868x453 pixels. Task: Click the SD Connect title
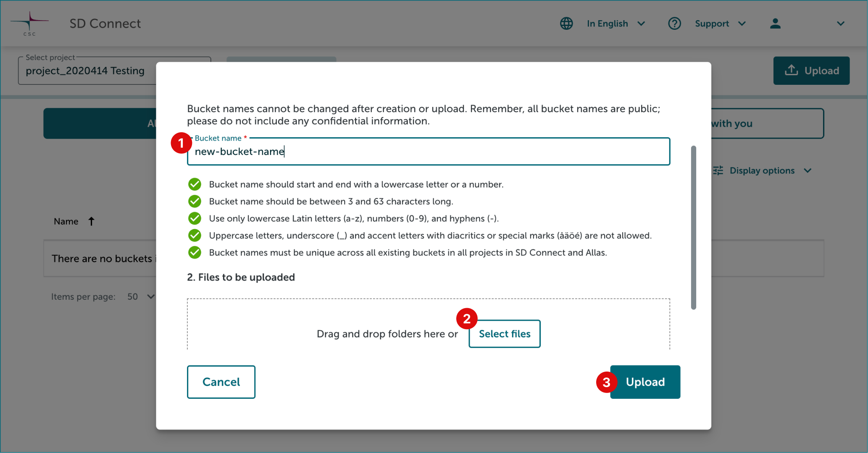[x=105, y=24]
